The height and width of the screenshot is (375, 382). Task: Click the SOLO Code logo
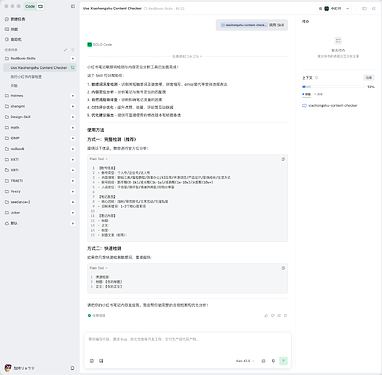[89, 44]
